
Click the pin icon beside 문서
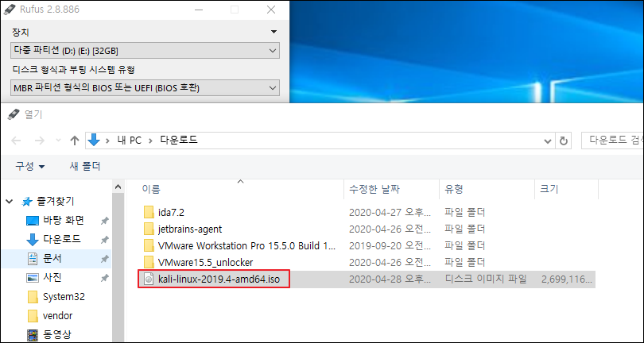tap(104, 259)
